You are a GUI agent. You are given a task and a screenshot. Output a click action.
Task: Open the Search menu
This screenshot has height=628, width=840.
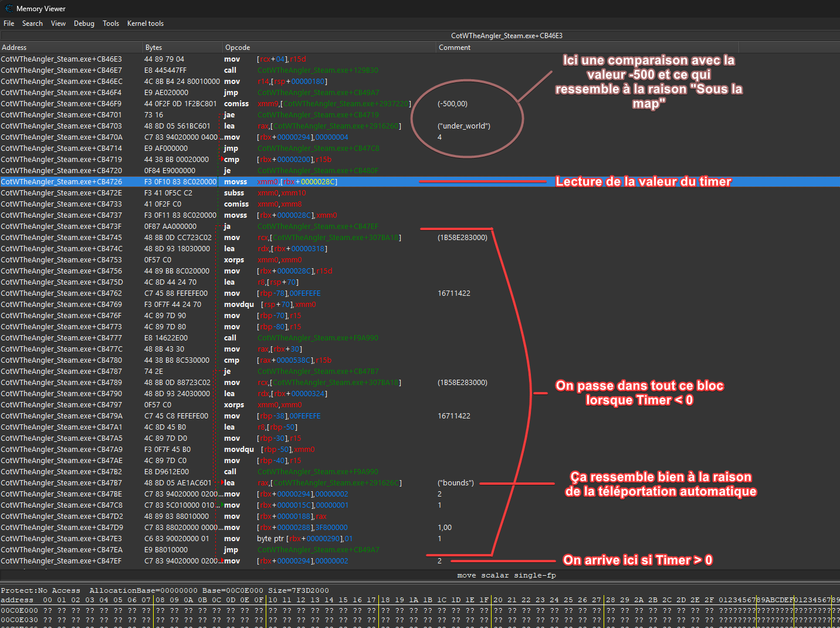click(32, 23)
